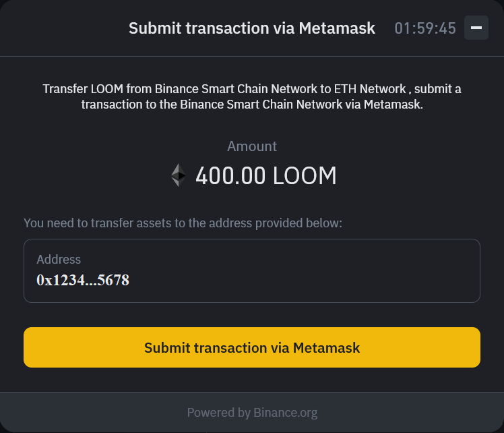
Task: Click the LOOM token symbol
Action: click(305, 177)
